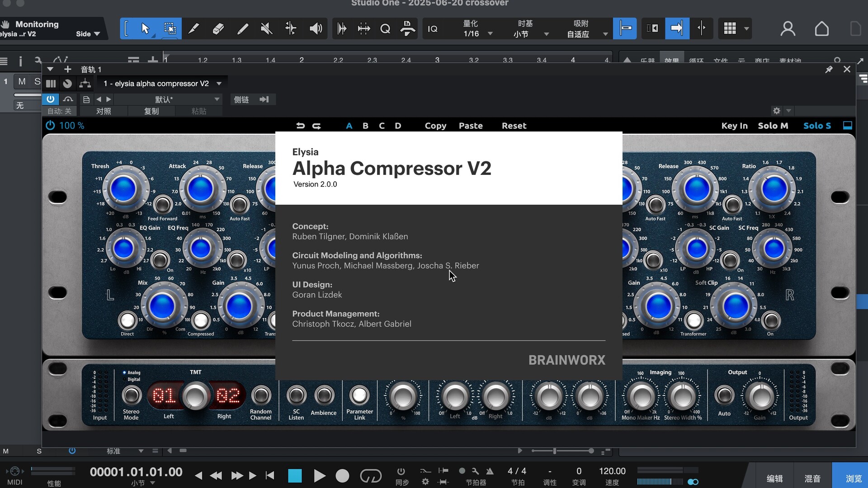Click the Snap toggle icon

point(625,28)
